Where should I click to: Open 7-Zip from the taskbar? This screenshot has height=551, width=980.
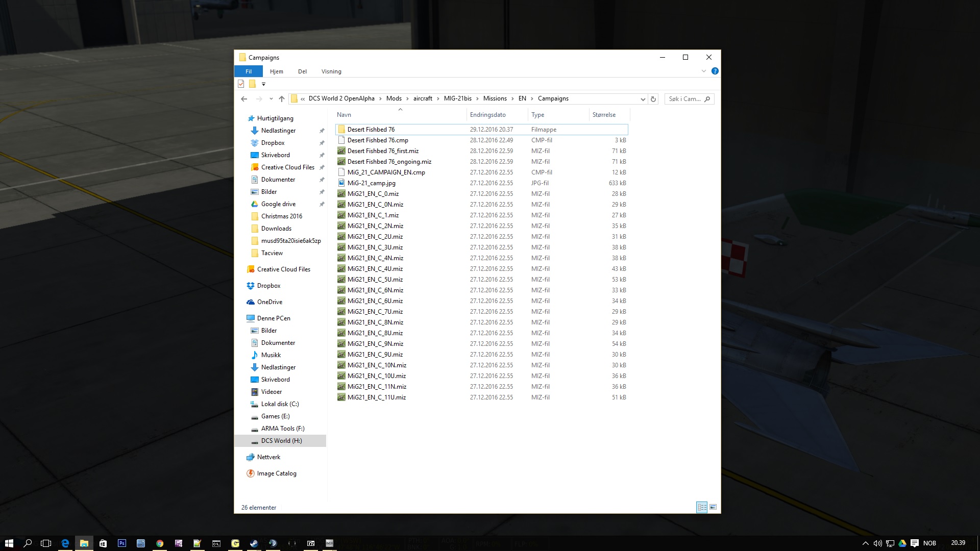[x=310, y=543]
